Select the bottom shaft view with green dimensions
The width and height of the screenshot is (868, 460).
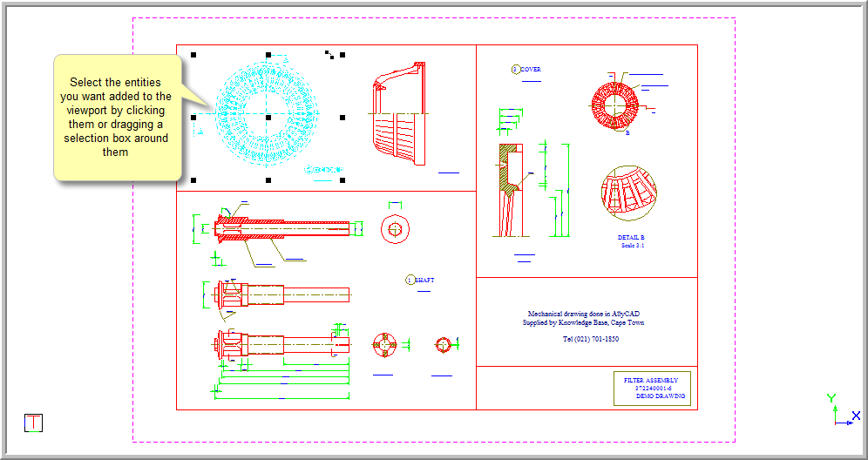(279, 344)
